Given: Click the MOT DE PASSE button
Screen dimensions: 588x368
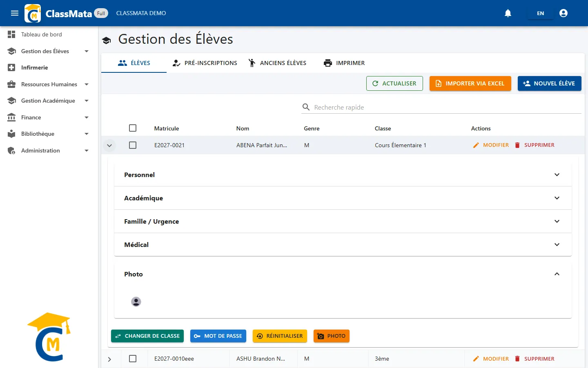Looking at the screenshot, I should click(x=218, y=336).
